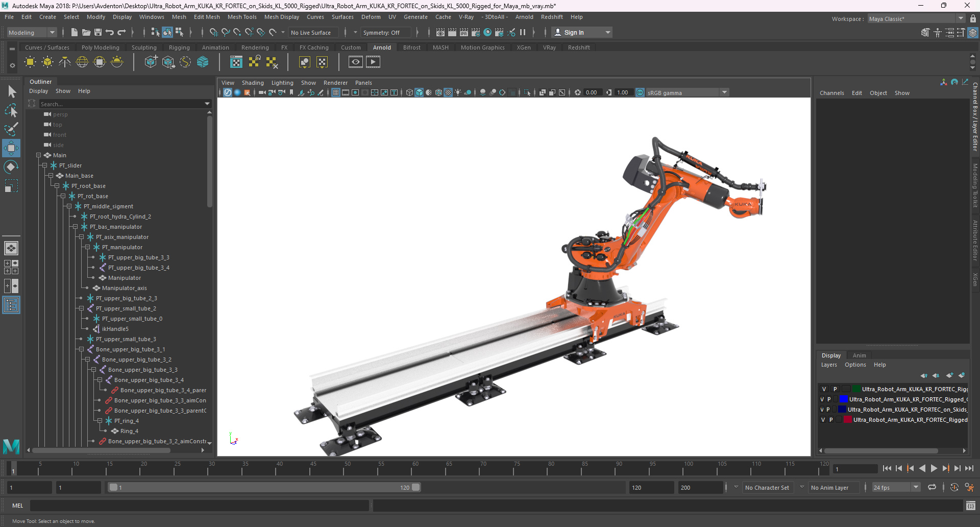Collapse Bone_upper_big_tube_3_1 node
The height and width of the screenshot is (527, 980).
(81, 349)
